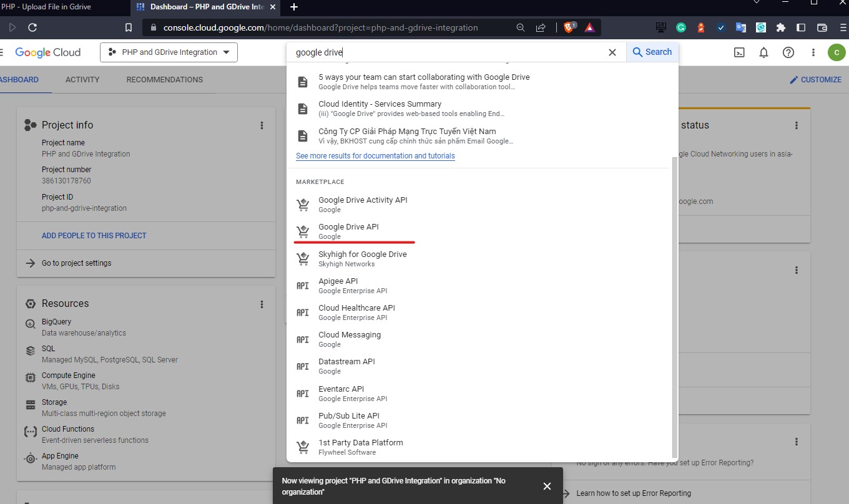This screenshot has height=504, width=849.
Task: Click the Compute Engine chip icon
Action: pyautogui.click(x=31, y=378)
